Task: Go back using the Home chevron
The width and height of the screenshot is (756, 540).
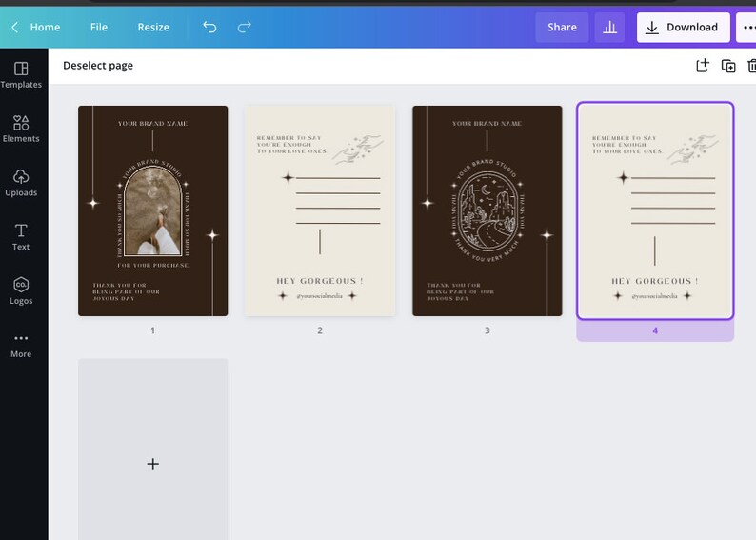Action: click(15, 27)
